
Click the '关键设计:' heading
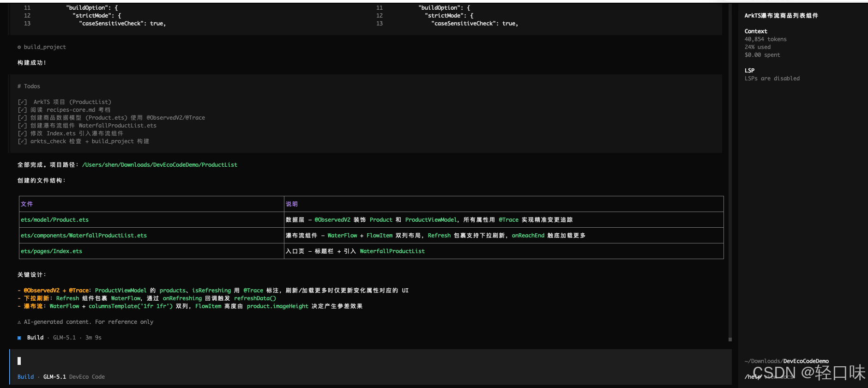(32, 275)
